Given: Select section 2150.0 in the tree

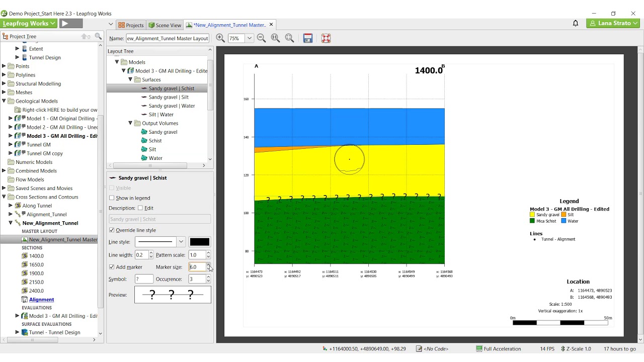Looking at the screenshot, I should click(x=36, y=282).
